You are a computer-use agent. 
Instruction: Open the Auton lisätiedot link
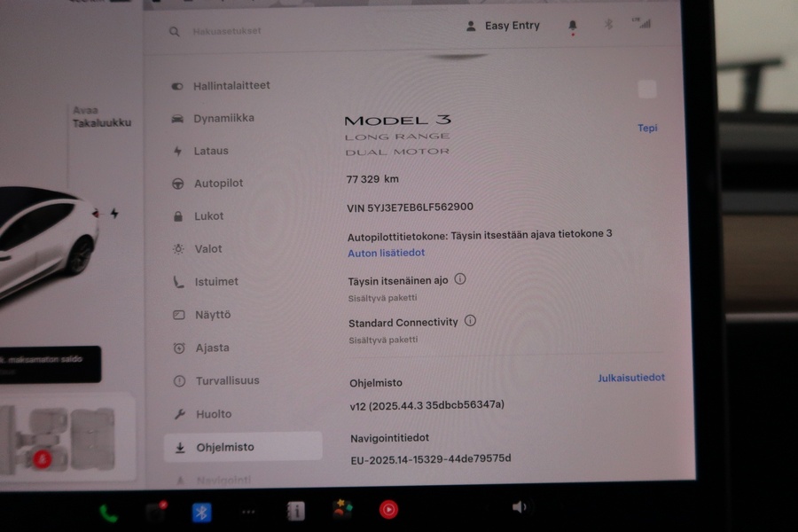[x=387, y=253]
